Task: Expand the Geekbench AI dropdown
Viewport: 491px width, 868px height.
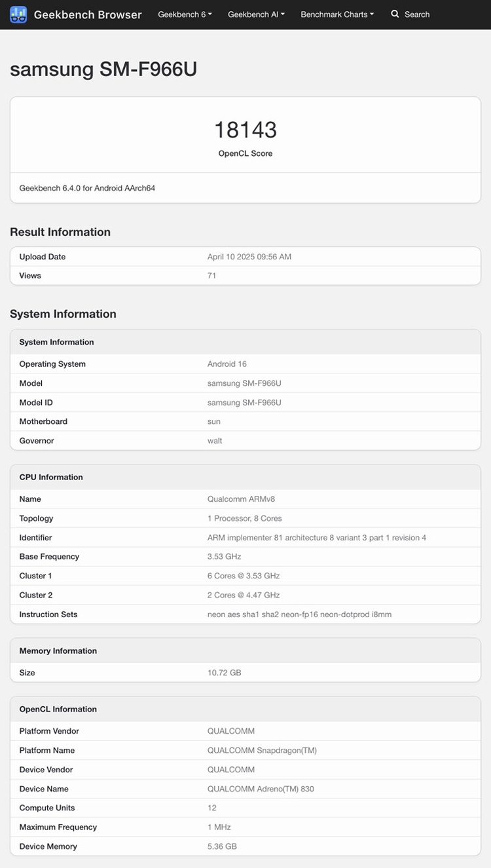Action: (255, 14)
